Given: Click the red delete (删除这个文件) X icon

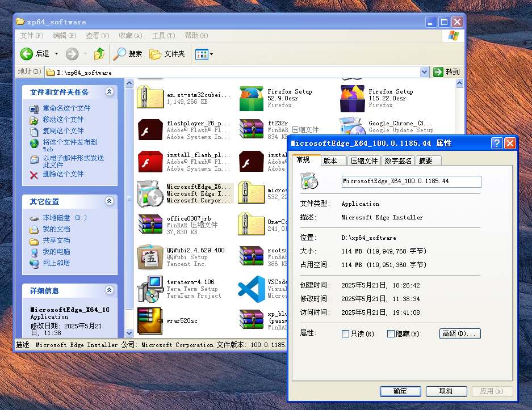Looking at the screenshot, I should (x=34, y=175).
